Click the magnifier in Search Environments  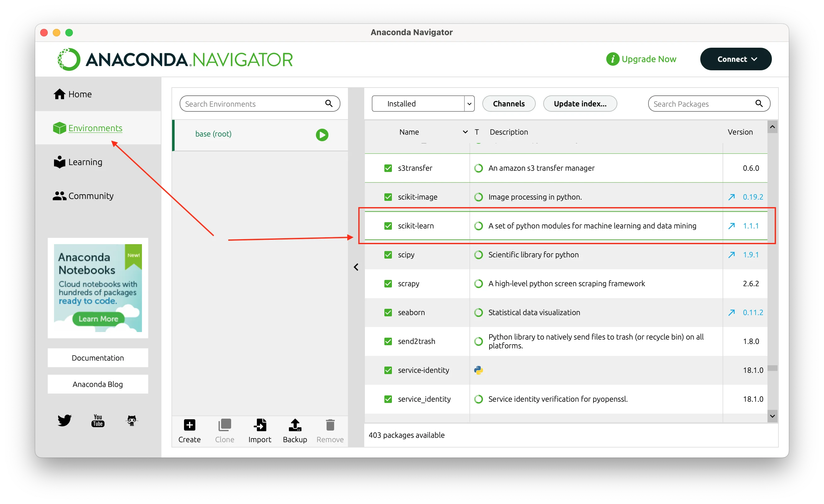329,104
